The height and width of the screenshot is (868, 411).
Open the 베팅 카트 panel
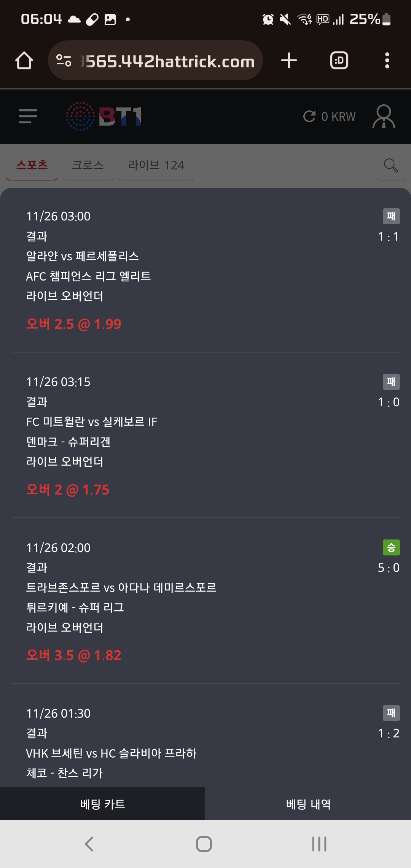pos(102,804)
